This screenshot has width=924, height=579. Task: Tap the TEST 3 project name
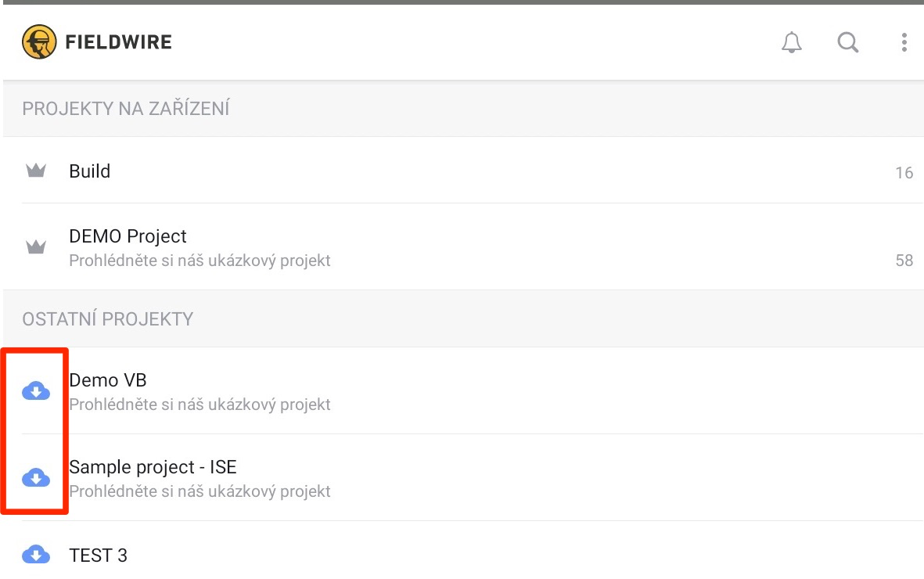(99, 556)
